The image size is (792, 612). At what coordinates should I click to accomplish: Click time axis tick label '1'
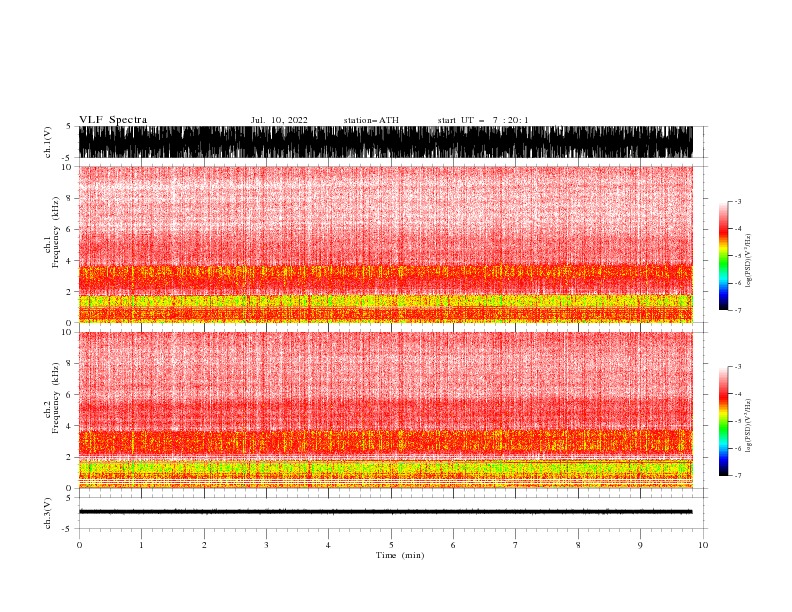(141, 545)
